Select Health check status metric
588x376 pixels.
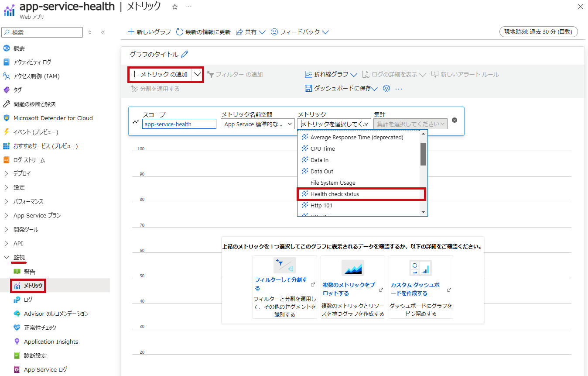pos(361,194)
